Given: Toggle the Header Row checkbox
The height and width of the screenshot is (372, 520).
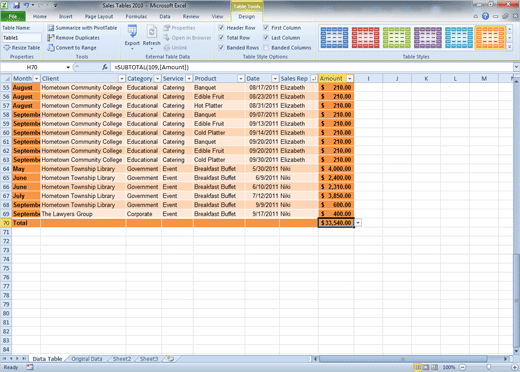Looking at the screenshot, I should (x=221, y=28).
